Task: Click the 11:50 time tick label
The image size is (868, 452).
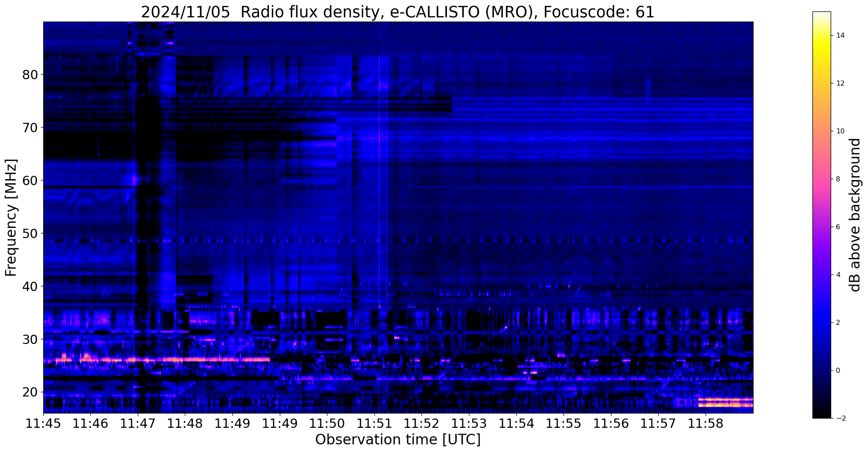Action: point(327,424)
